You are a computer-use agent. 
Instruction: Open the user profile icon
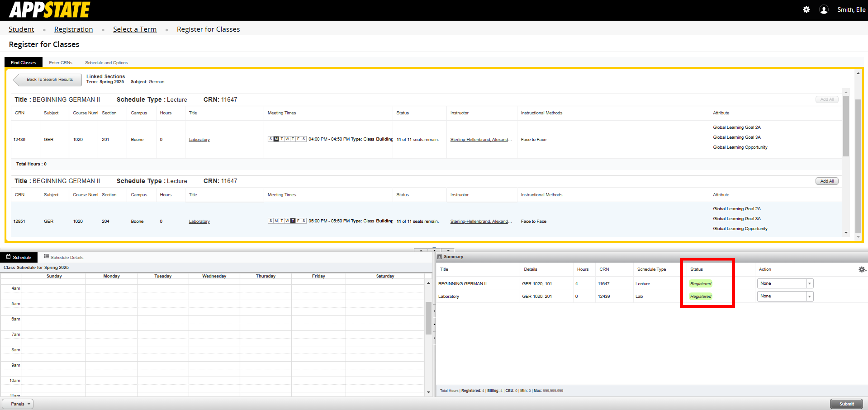coord(824,10)
